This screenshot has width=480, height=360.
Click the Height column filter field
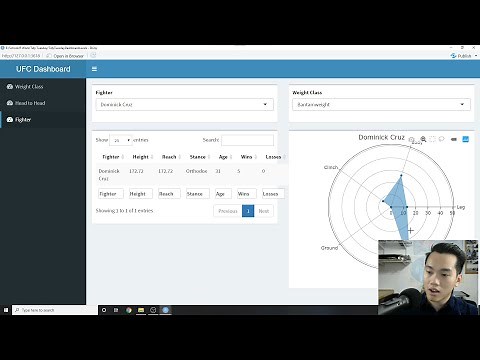141,194
